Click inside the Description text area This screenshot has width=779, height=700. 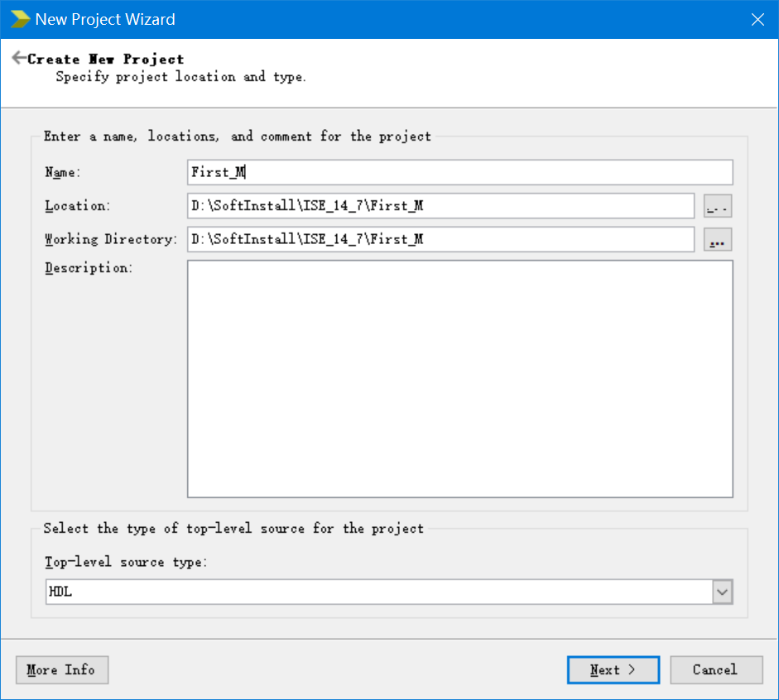(x=459, y=378)
